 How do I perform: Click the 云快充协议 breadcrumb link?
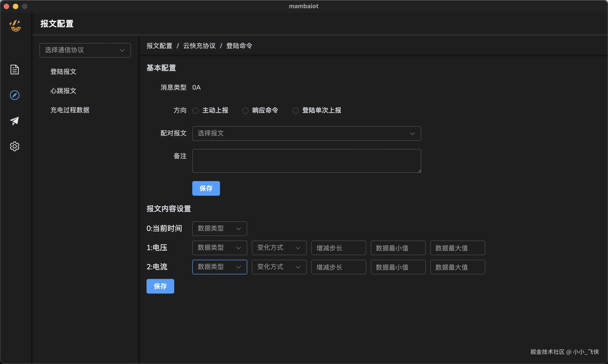click(x=199, y=46)
